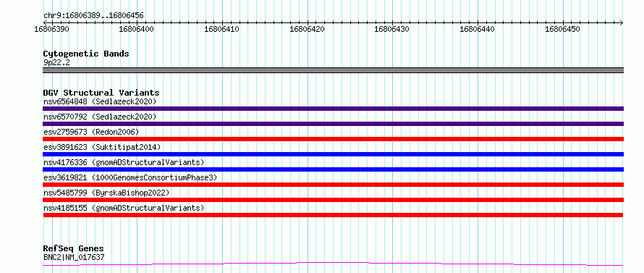This screenshot has height=273, width=644.
Task: Open the DGV Structural Variants track heading
Action: click(x=101, y=93)
